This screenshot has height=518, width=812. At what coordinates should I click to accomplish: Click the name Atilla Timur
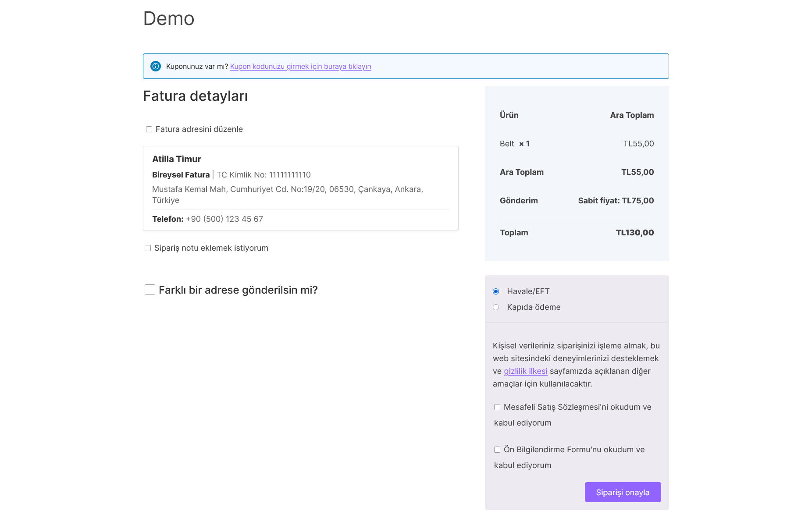click(176, 159)
